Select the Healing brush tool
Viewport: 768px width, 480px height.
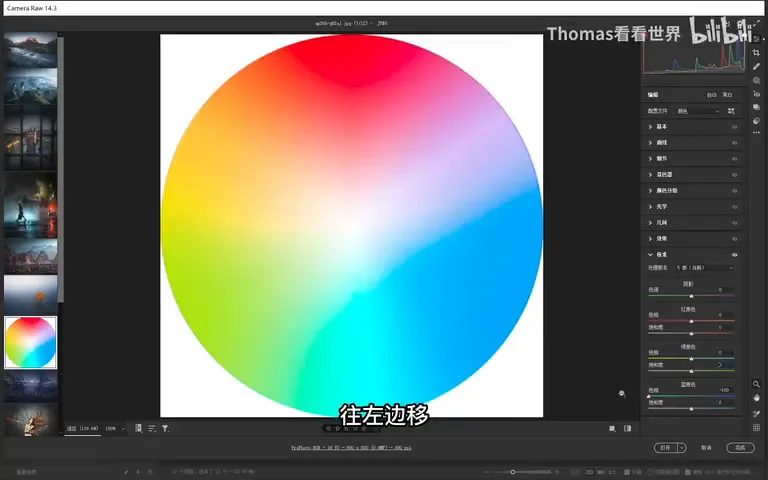pos(756,66)
